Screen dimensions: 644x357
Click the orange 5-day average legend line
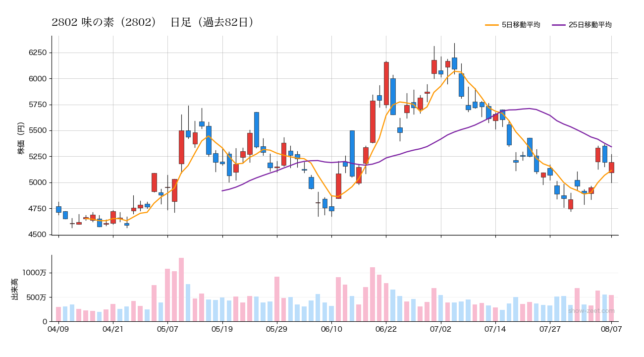click(491, 25)
